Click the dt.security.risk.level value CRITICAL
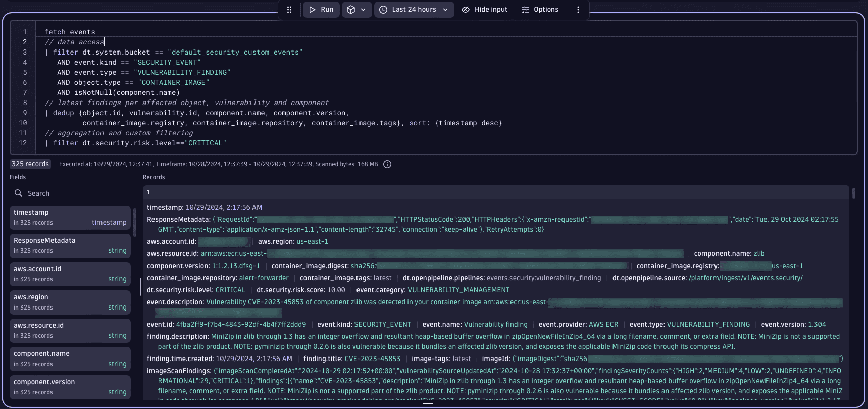This screenshot has width=868, height=409. point(230,290)
